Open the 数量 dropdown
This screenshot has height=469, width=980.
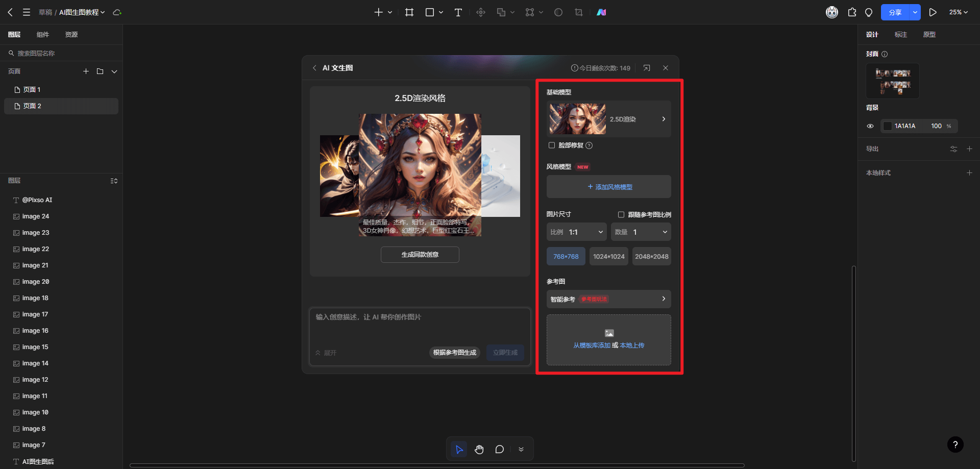tap(641, 232)
